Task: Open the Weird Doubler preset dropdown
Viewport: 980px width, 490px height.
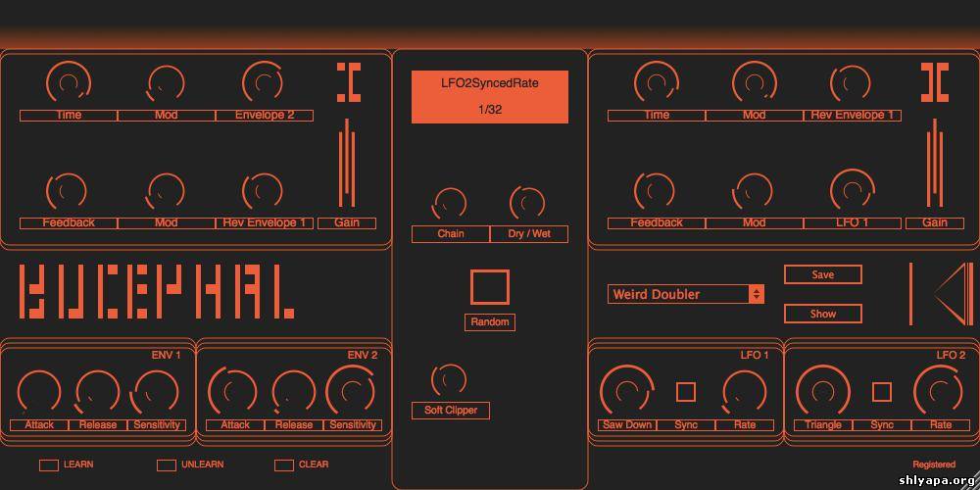Action: click(x=685, y=294)
